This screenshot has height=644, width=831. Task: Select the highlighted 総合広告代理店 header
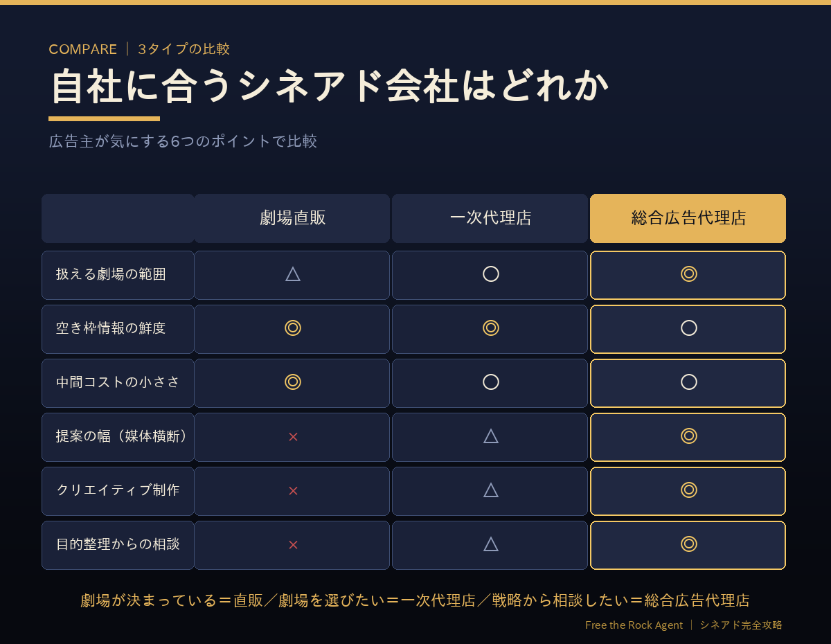pos(688,218)
